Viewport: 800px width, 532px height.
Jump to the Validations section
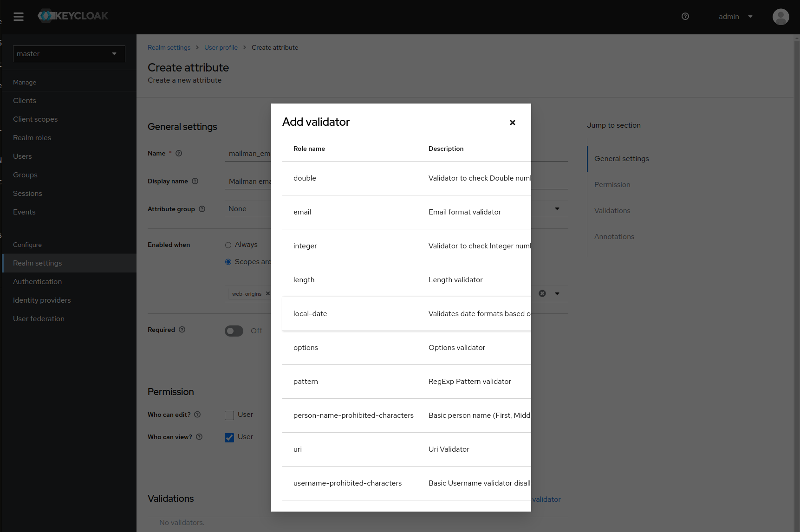(x=612, y=210)
